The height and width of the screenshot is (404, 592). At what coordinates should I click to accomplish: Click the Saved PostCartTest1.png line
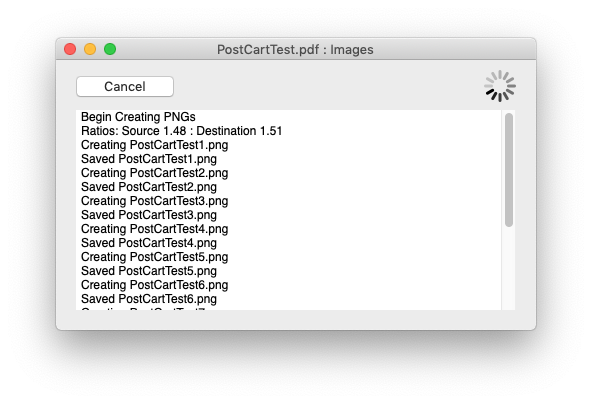[149, 159]
